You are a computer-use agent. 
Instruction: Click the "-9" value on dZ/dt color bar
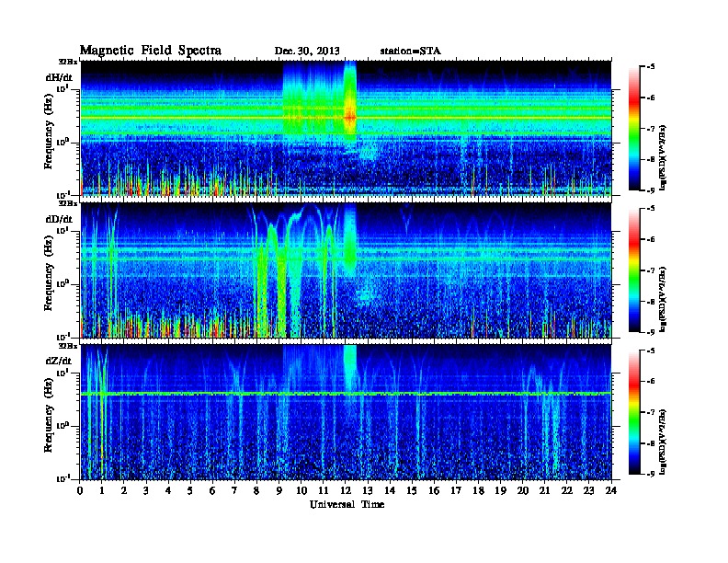click(x=651, y=474)
